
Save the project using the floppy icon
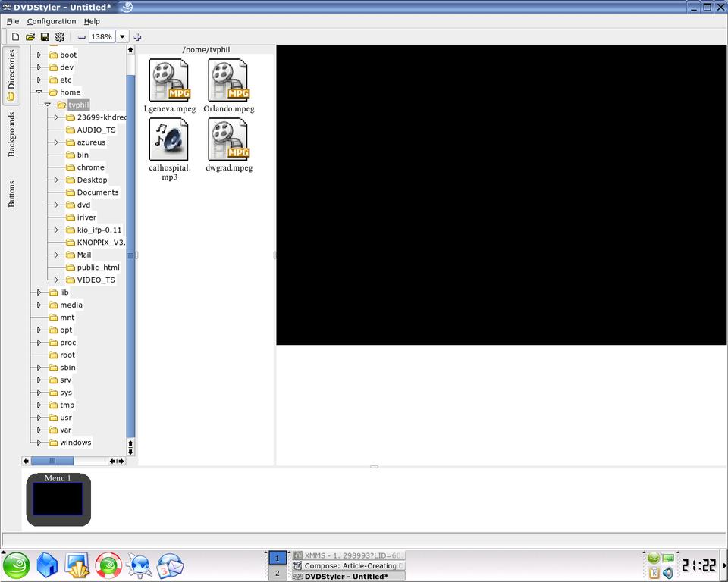click(x=45, y=36)
